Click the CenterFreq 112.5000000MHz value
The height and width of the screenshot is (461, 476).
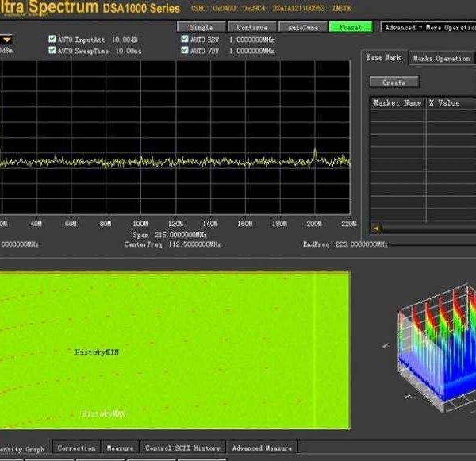194,244
